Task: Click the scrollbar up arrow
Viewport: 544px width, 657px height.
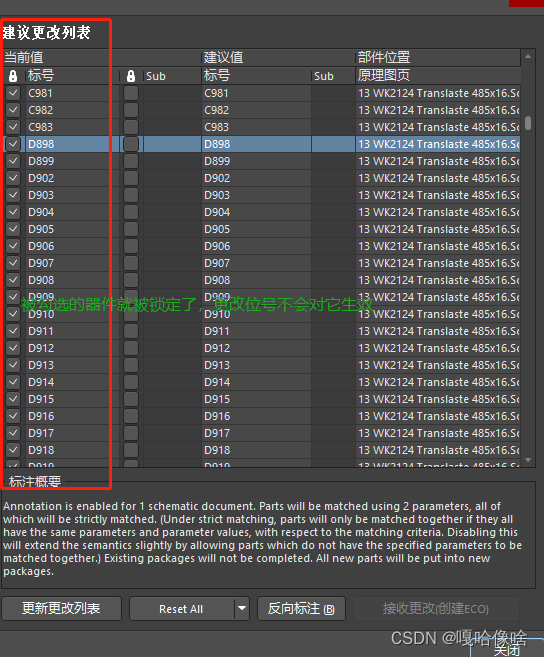Action: [x=528, y=56]
